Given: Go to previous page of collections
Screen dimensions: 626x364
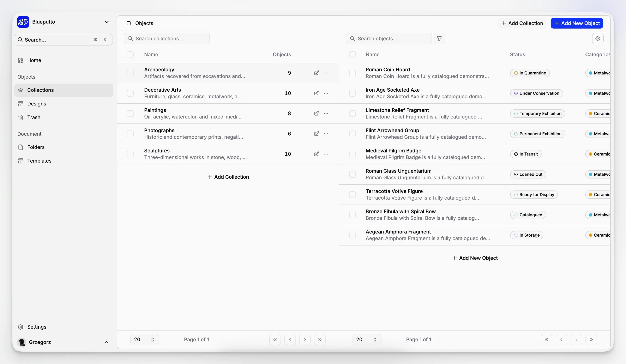Looking at the screenshot, I should point(290,339).
